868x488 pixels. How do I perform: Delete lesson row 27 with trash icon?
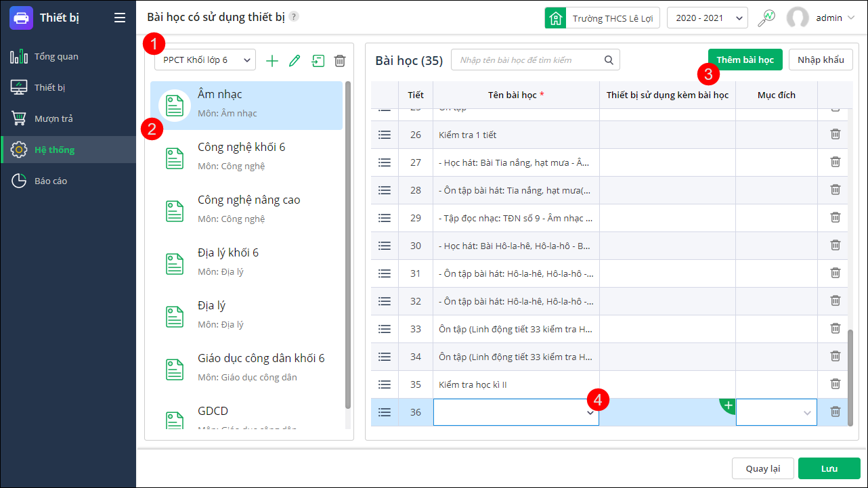836,162
